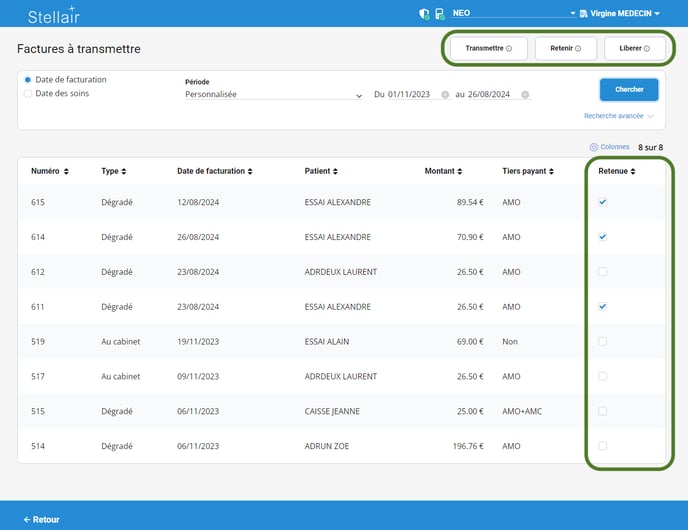Clear the end date 26/08/2024 field
688x530 pixels.
[x=525, y=95]
